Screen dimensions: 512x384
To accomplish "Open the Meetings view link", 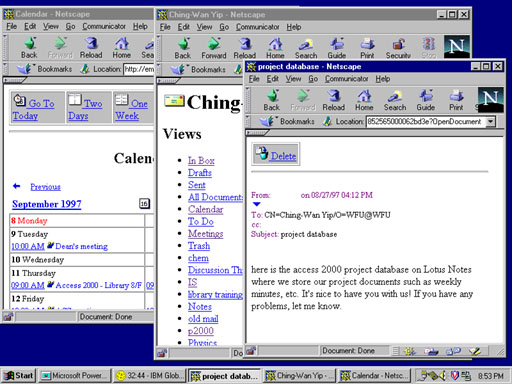I will pos(205,234).
